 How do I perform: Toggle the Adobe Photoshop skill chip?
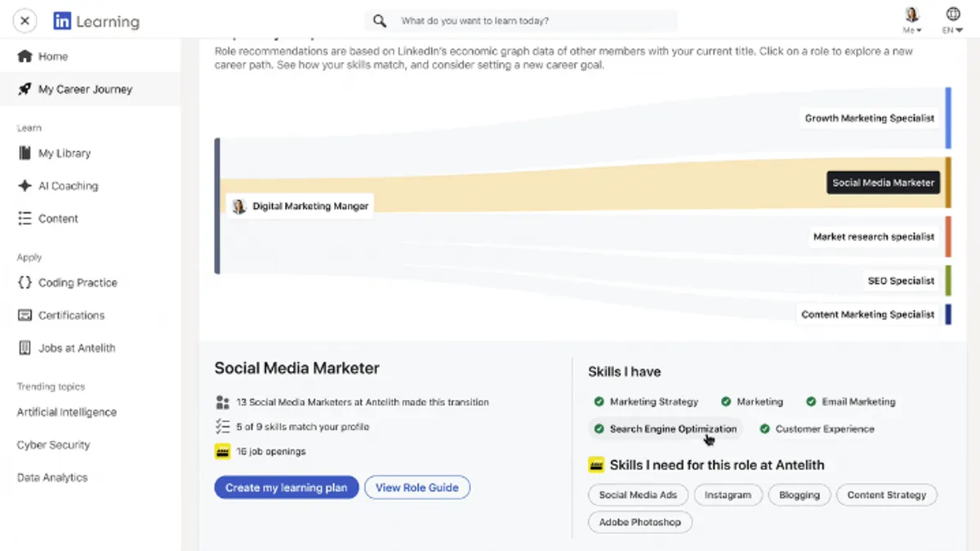[x=639, y=522]
